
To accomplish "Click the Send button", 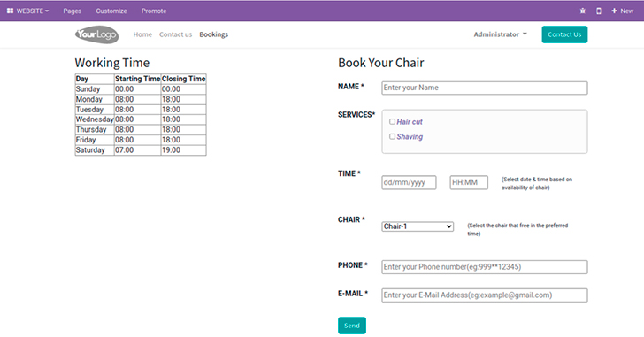I will pyautogui.click(x=352, y=326).
